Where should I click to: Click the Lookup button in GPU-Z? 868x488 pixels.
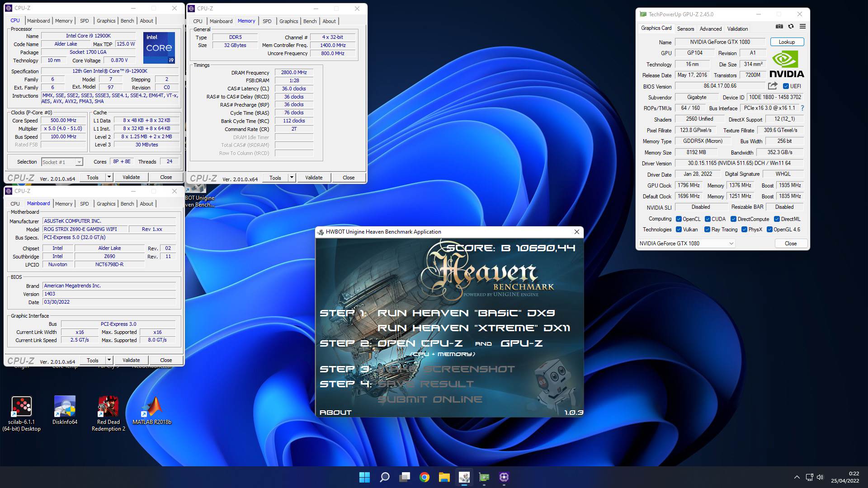[787, 42]
